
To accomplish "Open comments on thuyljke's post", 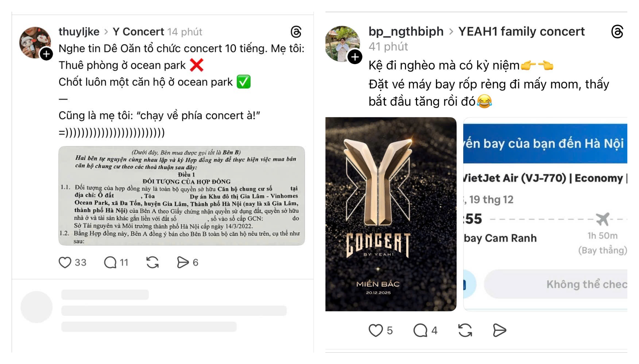I will click(110, 262).
